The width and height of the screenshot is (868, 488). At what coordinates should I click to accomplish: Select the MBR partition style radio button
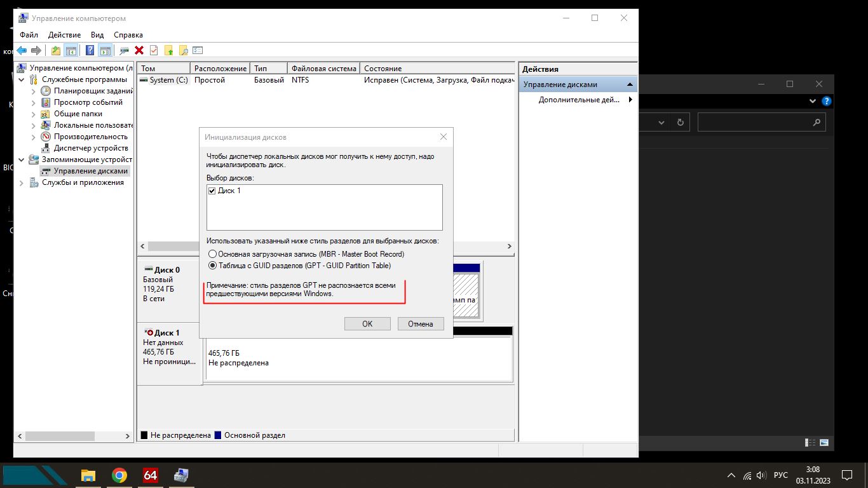tap(213, 254)
